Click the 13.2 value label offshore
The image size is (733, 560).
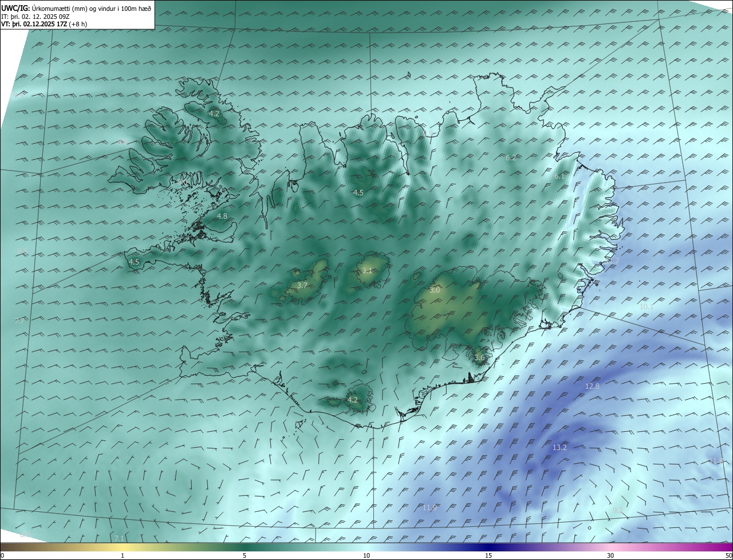[559, 447]
